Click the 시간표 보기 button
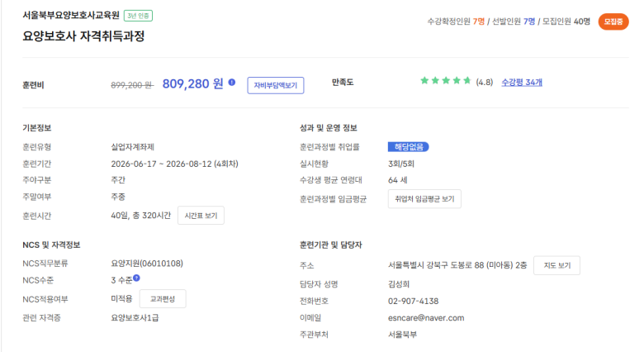The image size is (644, 352). tap(201, 216)
